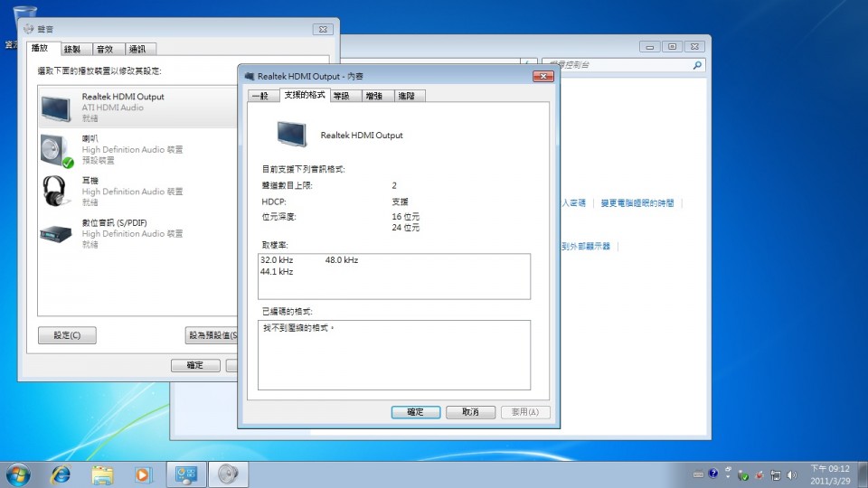
Task: Click the red tray notification icon
Action: tap(759, 475)
